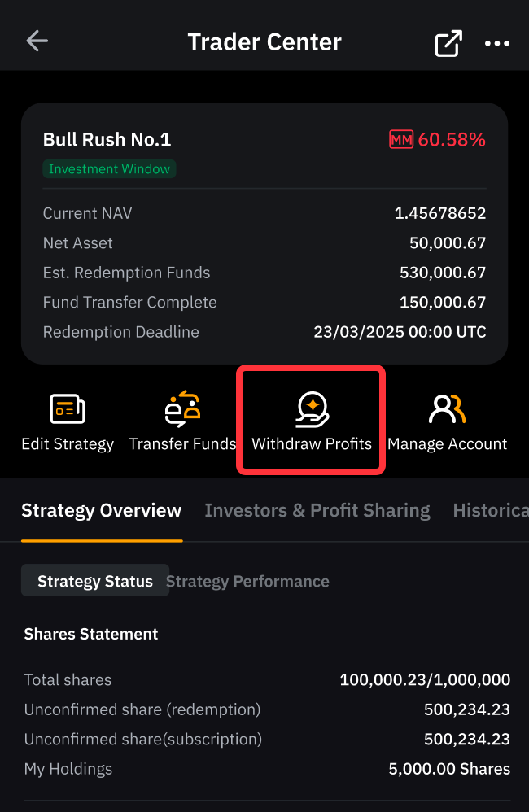Image resolution: width=529 pixels, height=812 pixels.
Task: Click the Total shares value
Action: tap(425, 679)
